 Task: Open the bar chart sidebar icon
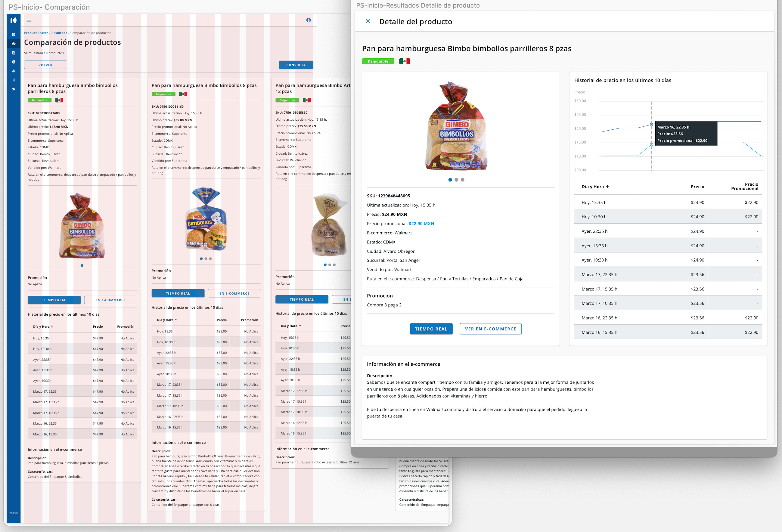[x=14, y=71]
